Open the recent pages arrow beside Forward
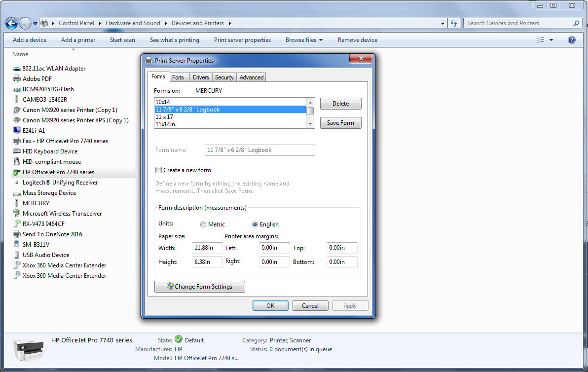 point(35,23)
